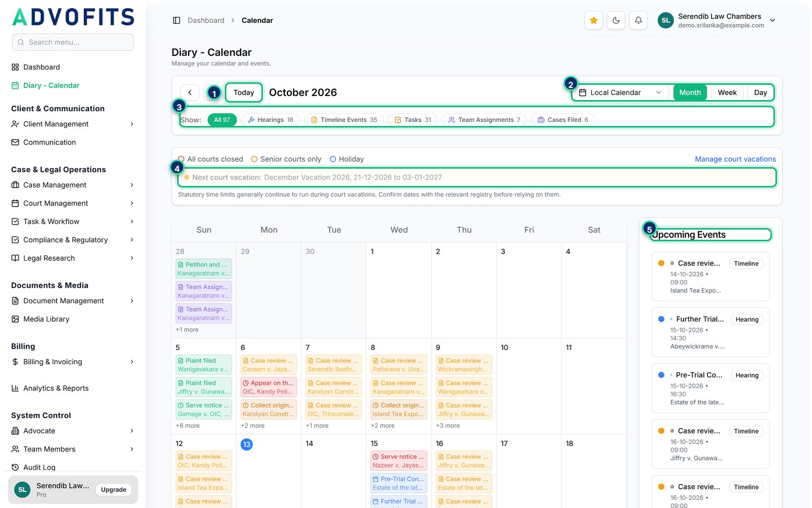This screenshot has height=508, width=812.
Task: Expand Client Management submenu
Action: point(73,124)
